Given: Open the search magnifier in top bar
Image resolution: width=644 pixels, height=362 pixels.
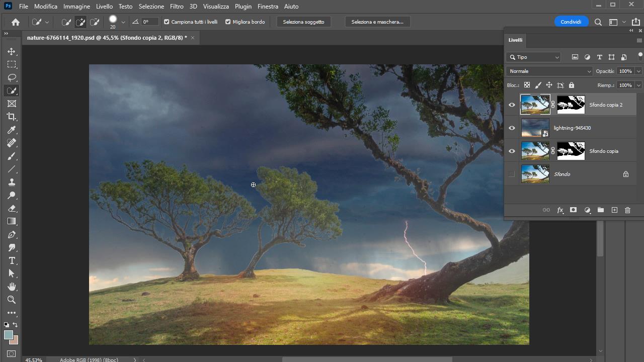Looking at the screenshot, I should tap(598, 22).
